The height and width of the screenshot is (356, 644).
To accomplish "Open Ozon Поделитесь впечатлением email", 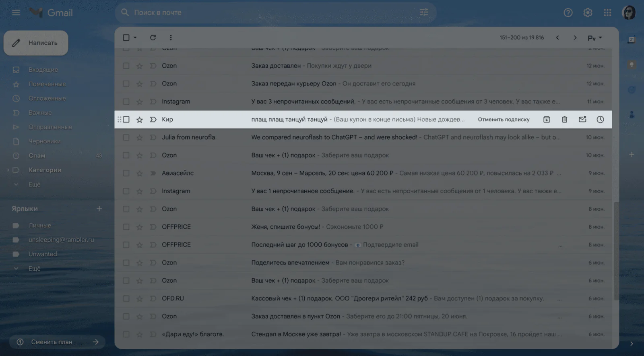I will pyautogui.click(x=363, y=263).
